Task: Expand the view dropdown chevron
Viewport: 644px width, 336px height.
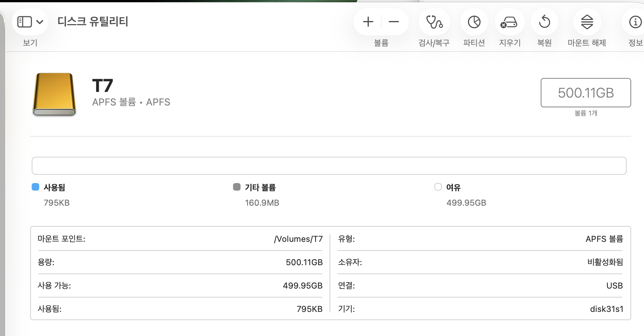Action: (40, 22)
